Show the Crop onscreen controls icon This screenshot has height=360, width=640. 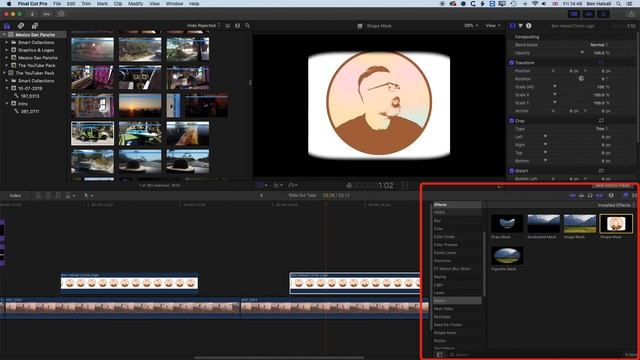(601, 120)
